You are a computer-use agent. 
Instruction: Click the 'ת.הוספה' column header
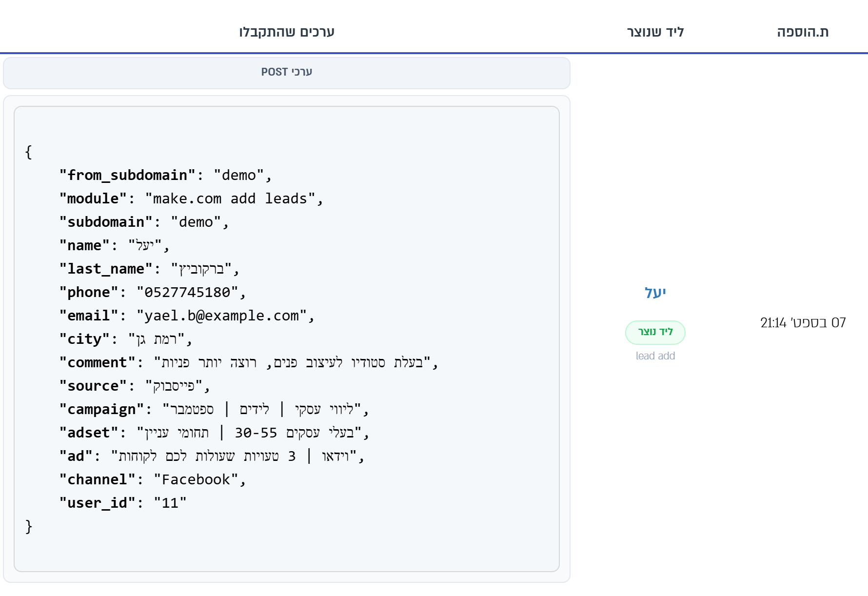(803, 32)
